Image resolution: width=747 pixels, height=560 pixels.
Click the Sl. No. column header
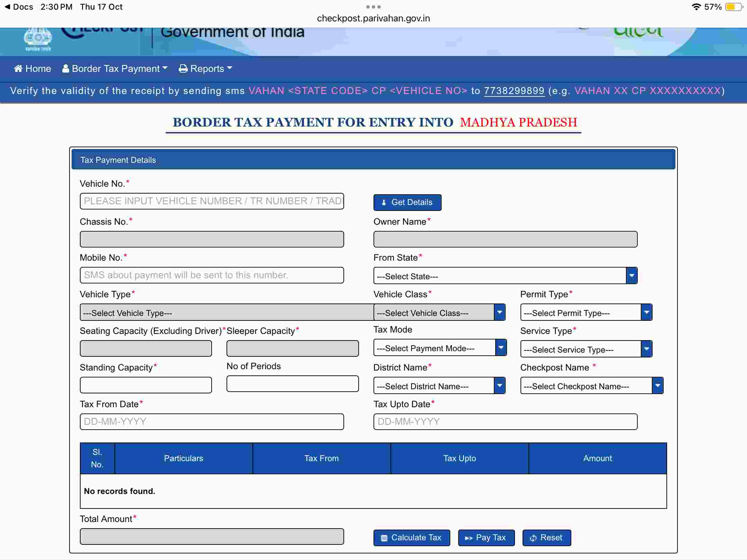pyautogui.click(x=97, y=458)
